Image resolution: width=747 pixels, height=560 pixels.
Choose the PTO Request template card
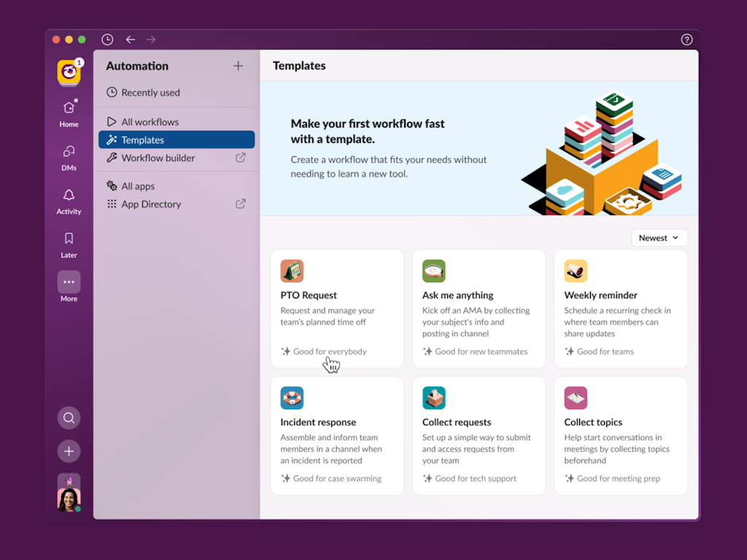click(x=337, y=308)
